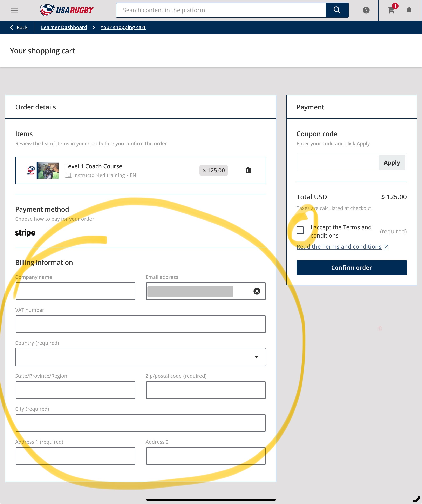The height and width of the screenshot is (504, 422).
Task: Click the search magnifier button
Action: click(x=337, y=10)
